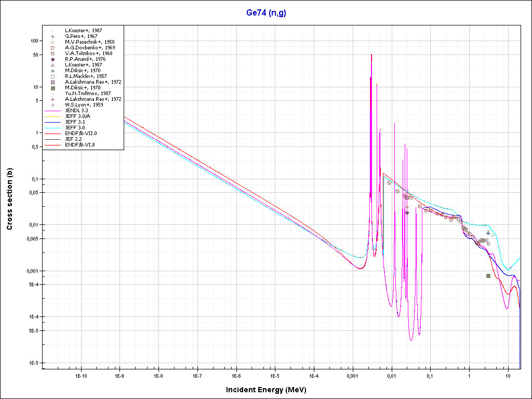The height and width of the screenshot is (399, 532).
Task: Click the V.A.Tolstikov+, 1968 legend symbol
Action: click(x=53, y=54)
